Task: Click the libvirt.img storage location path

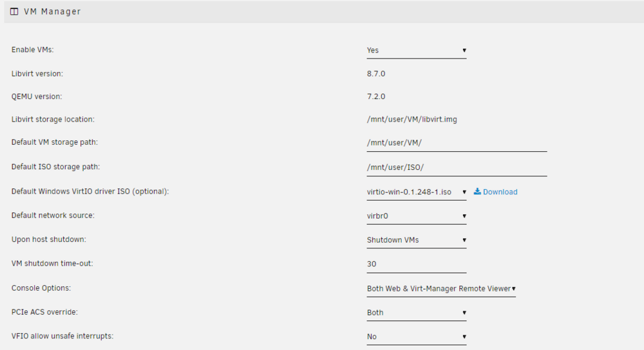Action: pos(412,120)
